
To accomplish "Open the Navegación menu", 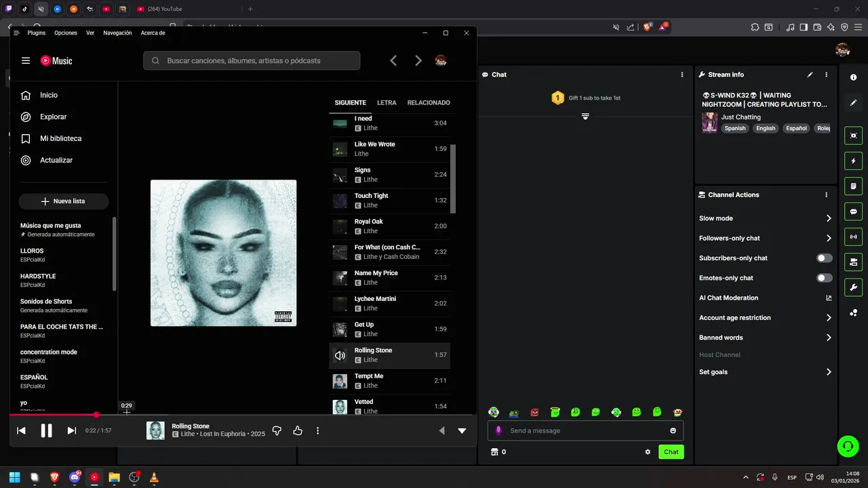I will (x=117, y=33).
